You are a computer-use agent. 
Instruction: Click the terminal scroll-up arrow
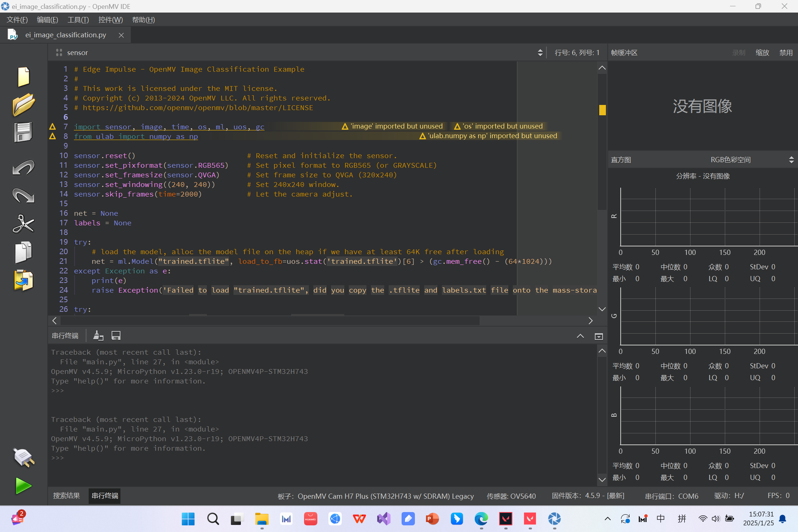(x=602, y=351)
